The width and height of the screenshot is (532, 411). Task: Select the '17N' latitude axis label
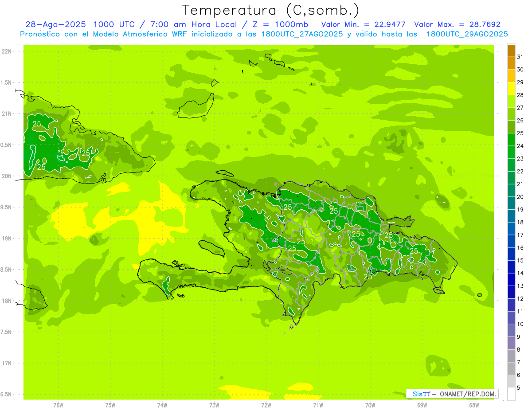7,364
